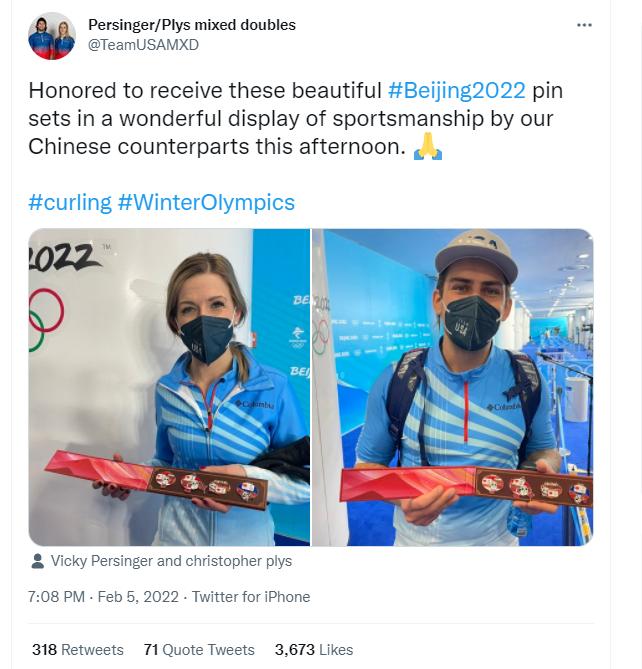Enlarge the left photo of the woman holding pins
Viewport: 642px width, 669px height.
169,387
